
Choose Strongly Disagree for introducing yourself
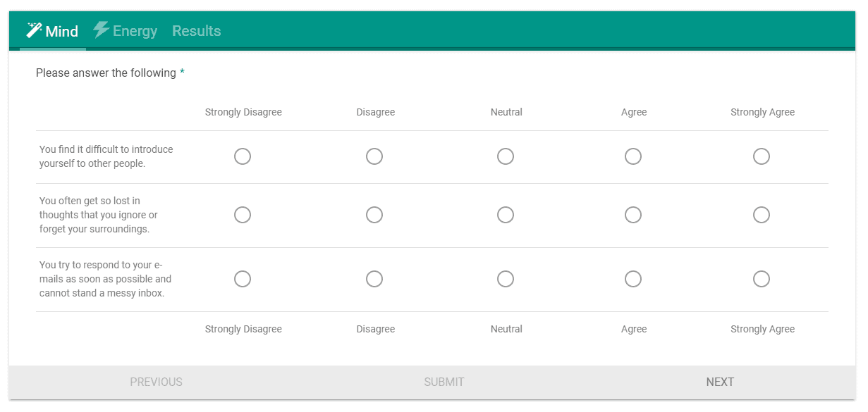(x=243, y=156)
